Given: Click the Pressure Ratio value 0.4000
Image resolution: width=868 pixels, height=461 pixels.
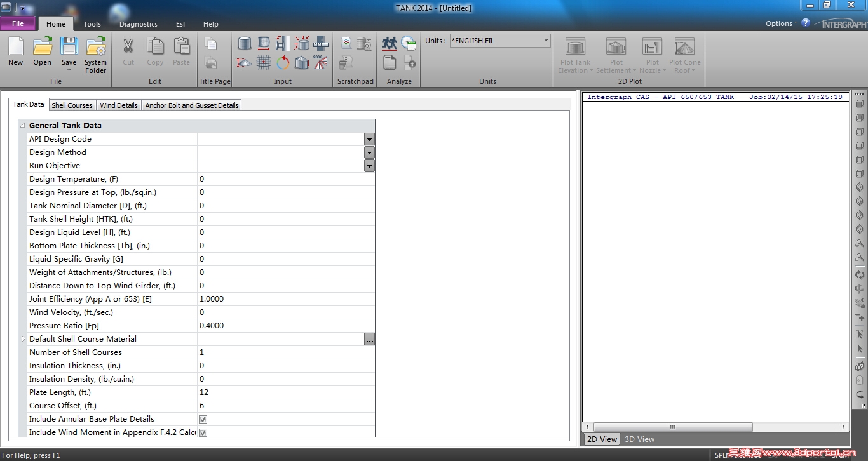Looking at the screenshot, I should [286, 326].
